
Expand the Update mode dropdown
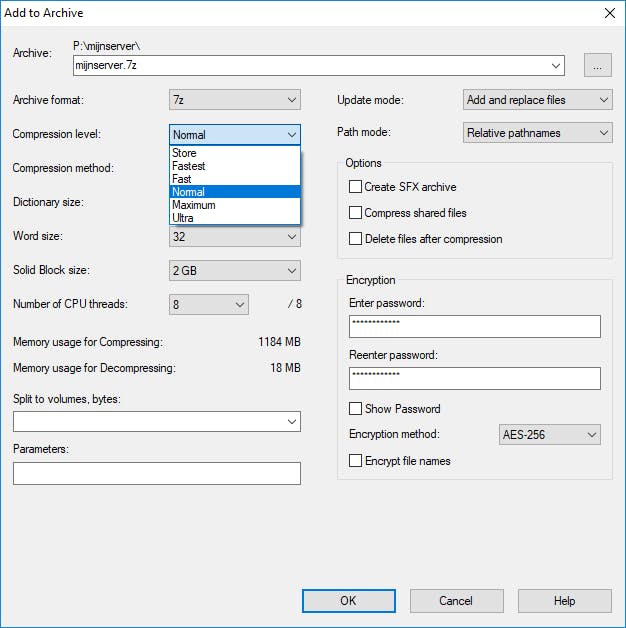pyautogui.click(x=538, y=100)
